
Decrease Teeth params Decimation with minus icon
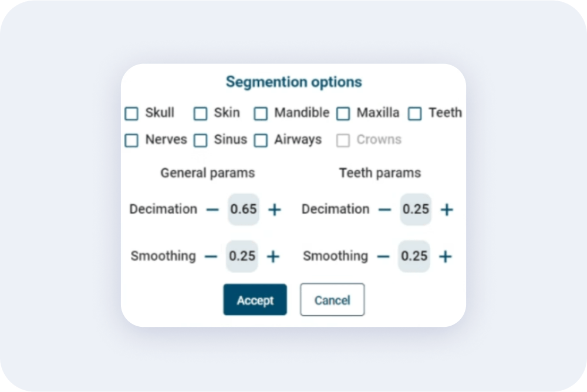pyautogui.click(x=384, y=209)
